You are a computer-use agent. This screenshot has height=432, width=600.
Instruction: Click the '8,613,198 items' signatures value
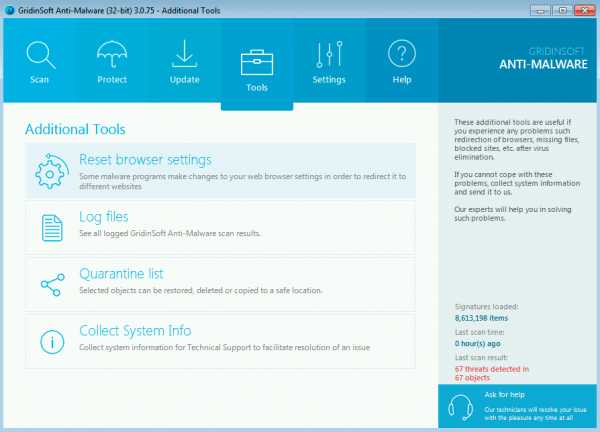pos(481,318)
